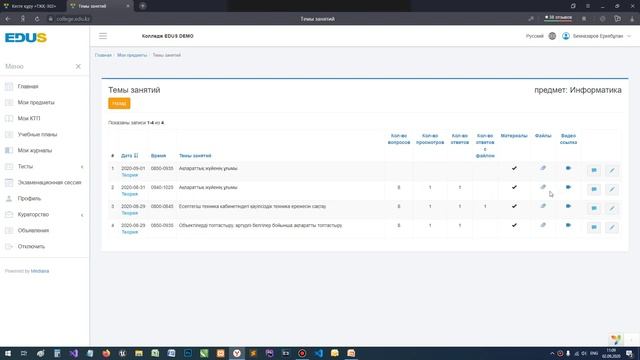
Task: Reload the page with the browser refresh icon
Action: 37,19
